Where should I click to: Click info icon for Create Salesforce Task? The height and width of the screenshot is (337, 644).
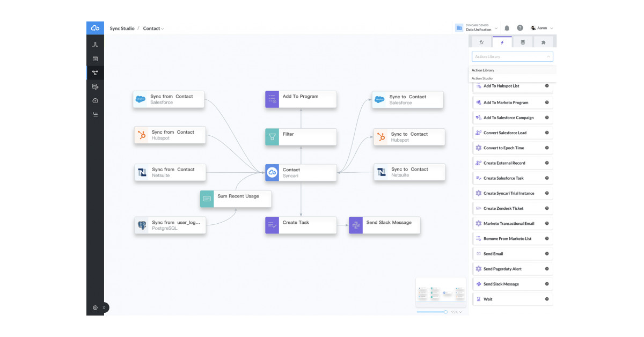[x=547, y=178]
